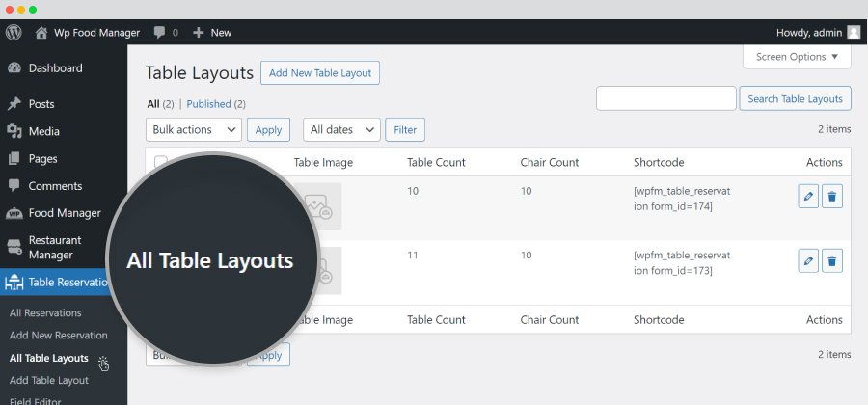Click shortcode text with form_id=174
Screen dimensions: 868x405
[x=682, y=200]
